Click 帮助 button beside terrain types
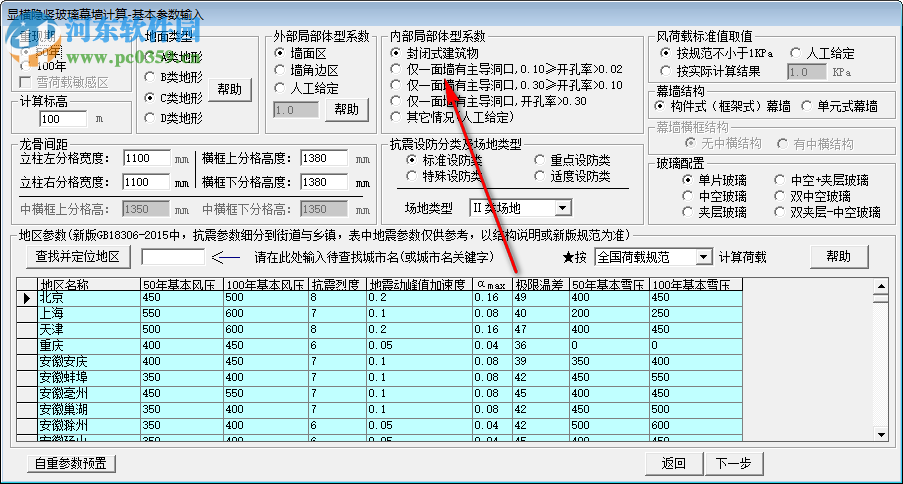This screenshot has height=484, width=903. 230,89
